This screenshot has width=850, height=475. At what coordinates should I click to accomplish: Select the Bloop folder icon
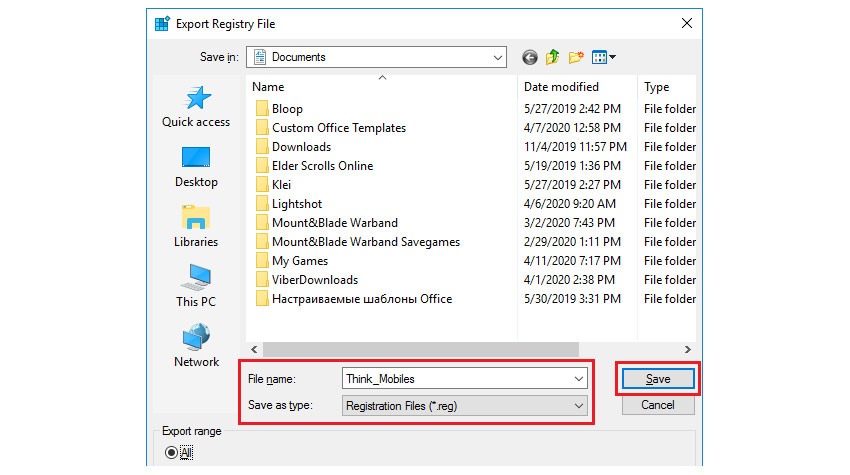(x=262, y=108)
